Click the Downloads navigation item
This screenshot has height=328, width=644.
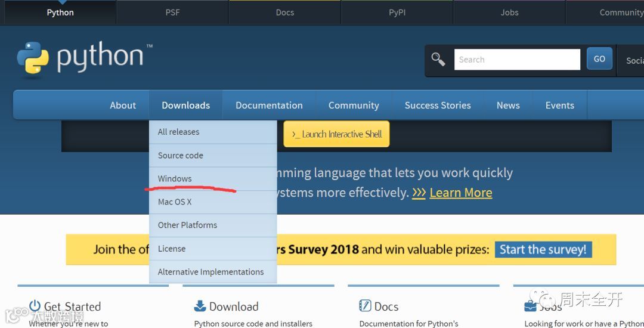point(185,105)
